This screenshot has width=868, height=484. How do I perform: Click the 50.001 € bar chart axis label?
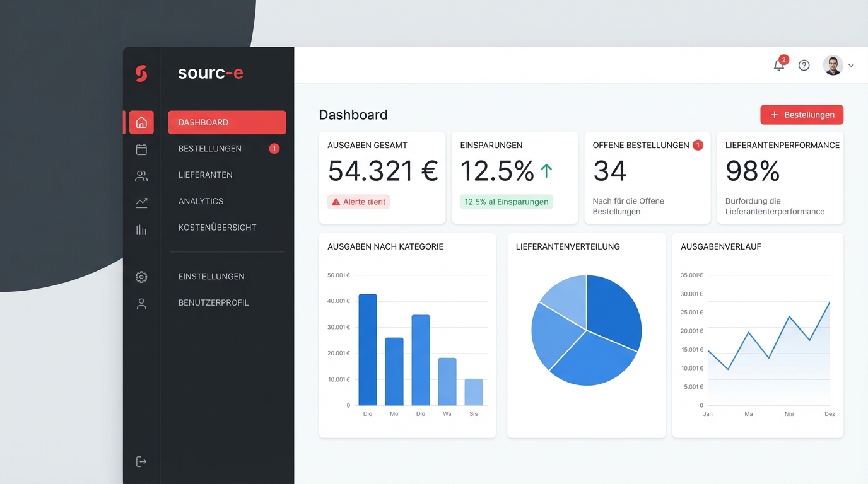pyautogui.click(x=339, y=275)
